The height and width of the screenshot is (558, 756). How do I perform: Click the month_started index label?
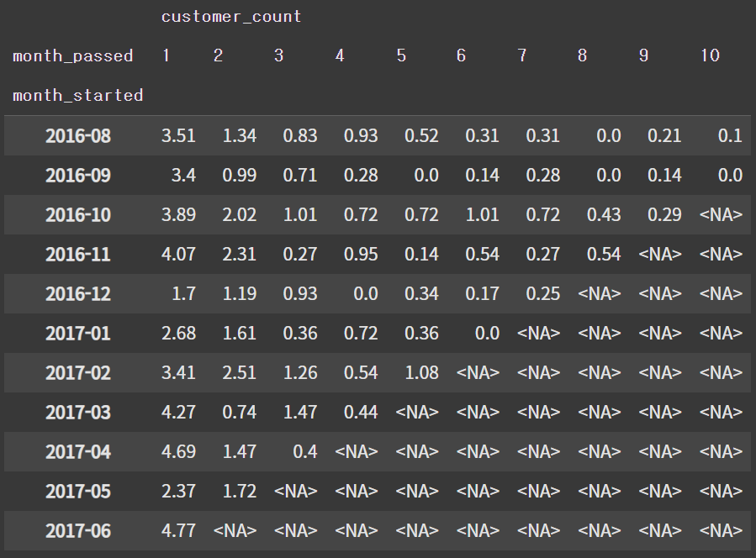coord(77,96)
